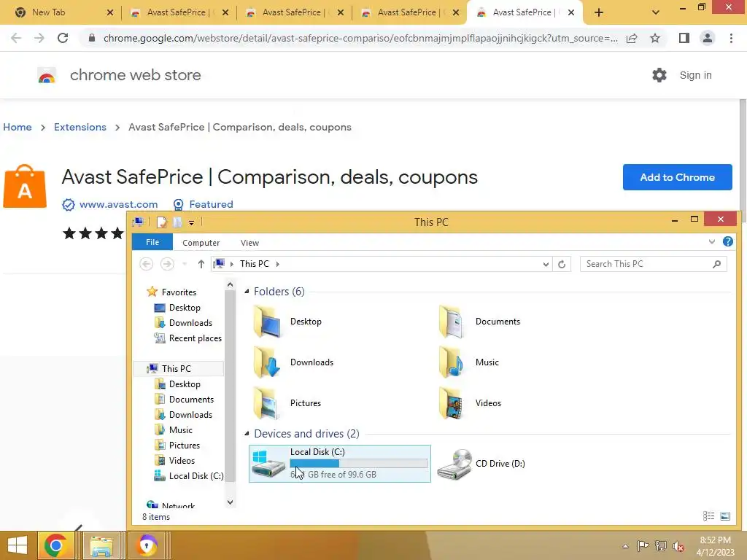Select CD Drive (D:) icon
The height and width of the screenshot is (560, 747).
[455, 464]
